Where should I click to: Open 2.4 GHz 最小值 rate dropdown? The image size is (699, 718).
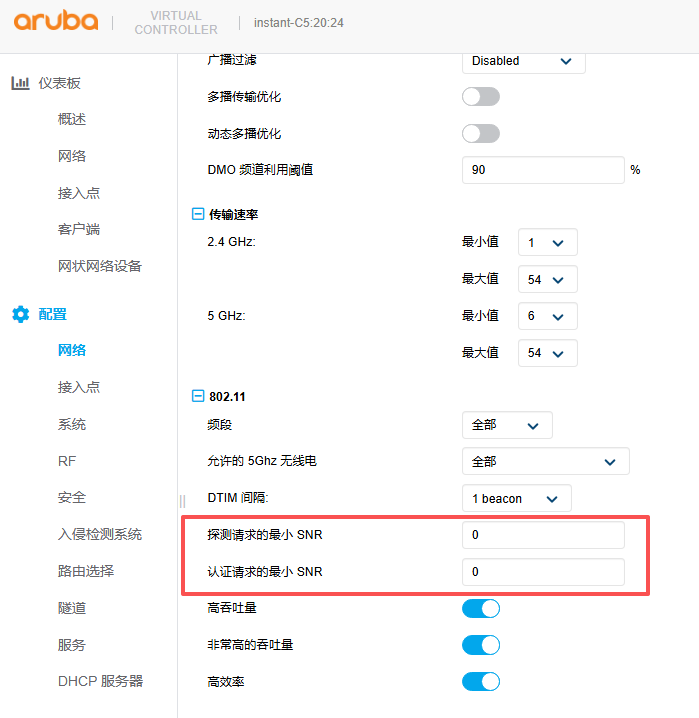[x=547, y=243]
